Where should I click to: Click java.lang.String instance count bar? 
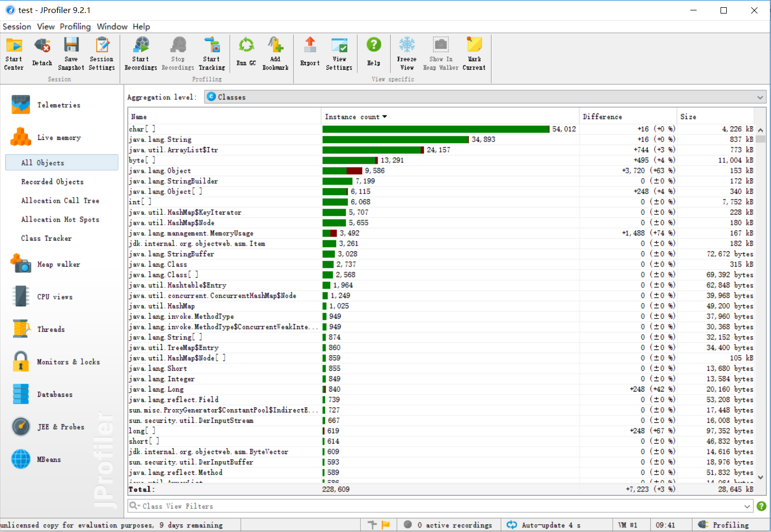[395, 139]
